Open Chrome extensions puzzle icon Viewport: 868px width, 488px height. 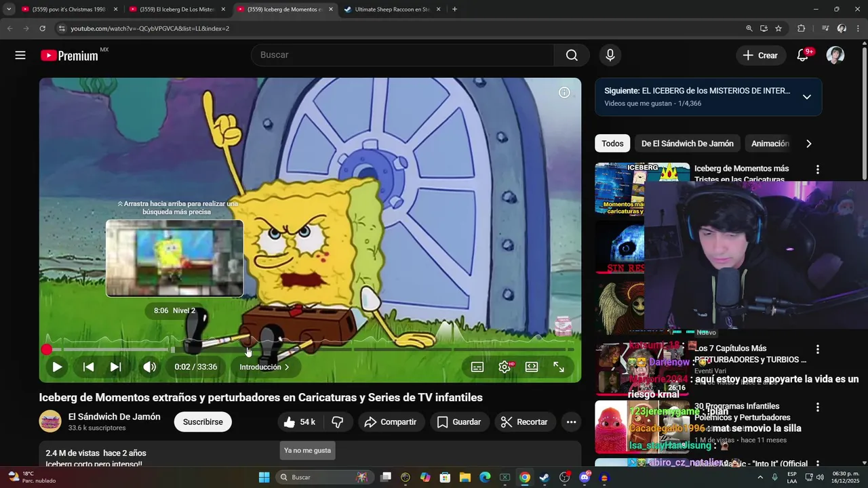tap(802, 28)
